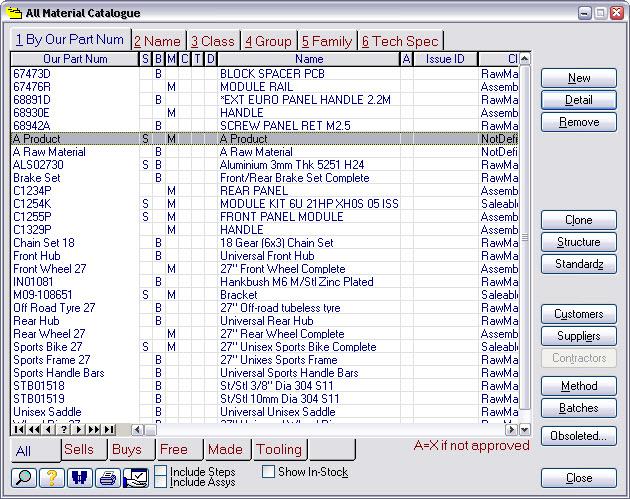This screenshot has width=630, height=499.
Task: Move to the next record
Action: 78,429
